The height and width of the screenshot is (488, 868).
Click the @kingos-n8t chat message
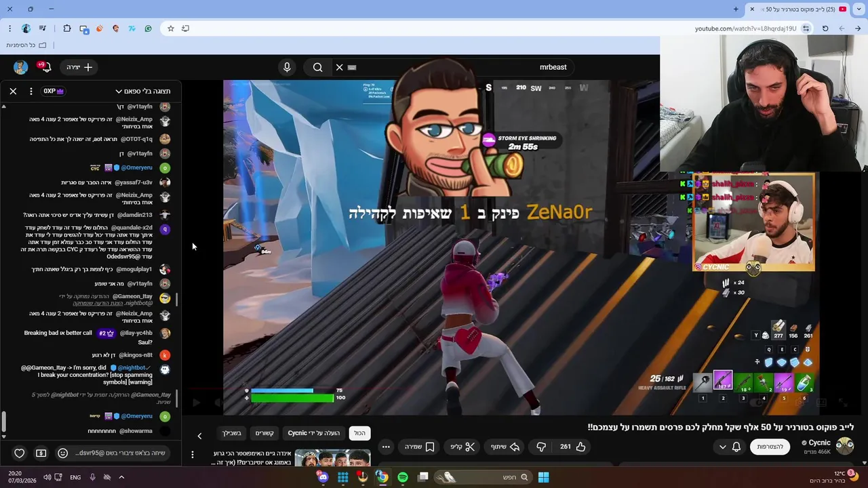tap(122, 355)
